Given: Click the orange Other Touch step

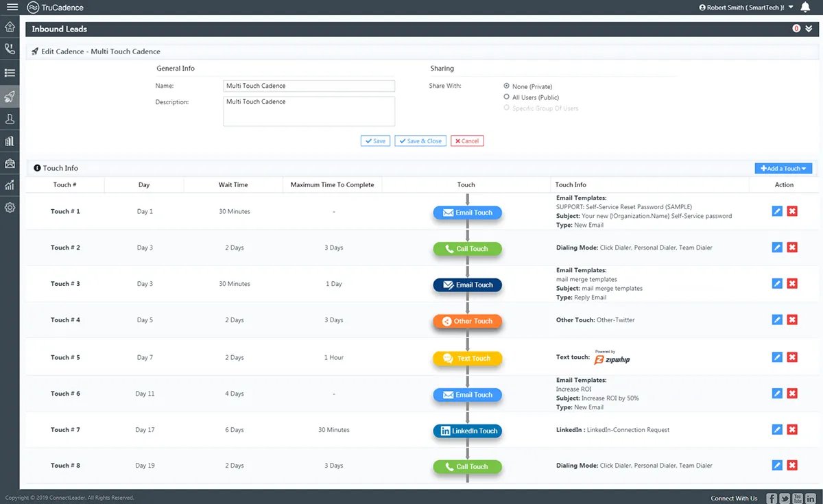Looking at the screenshot, I should pos(467,322).
